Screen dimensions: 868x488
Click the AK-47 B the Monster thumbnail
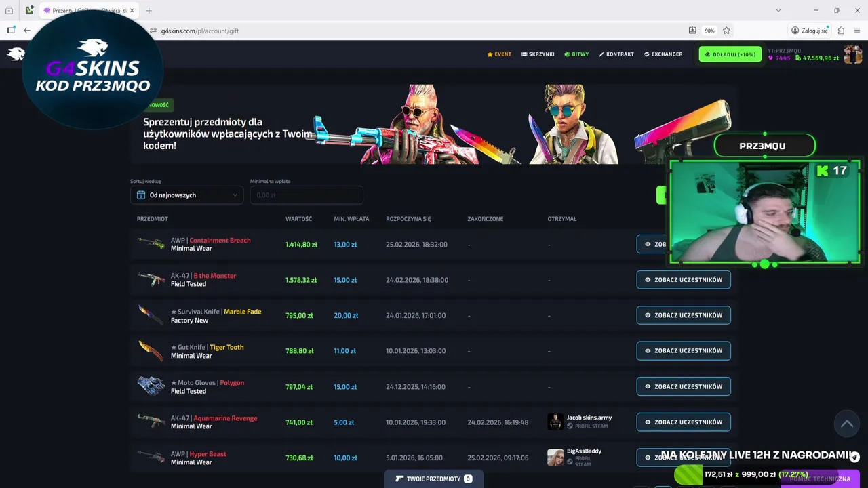(x=151, y=279)
